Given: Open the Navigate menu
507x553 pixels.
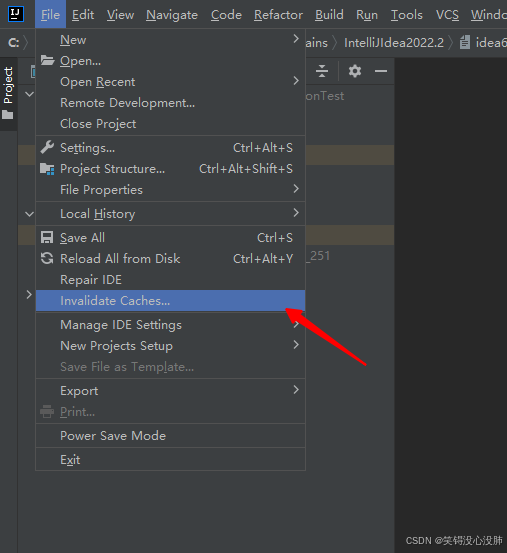Looking at the screenshot, I should (x=172, y=15).
